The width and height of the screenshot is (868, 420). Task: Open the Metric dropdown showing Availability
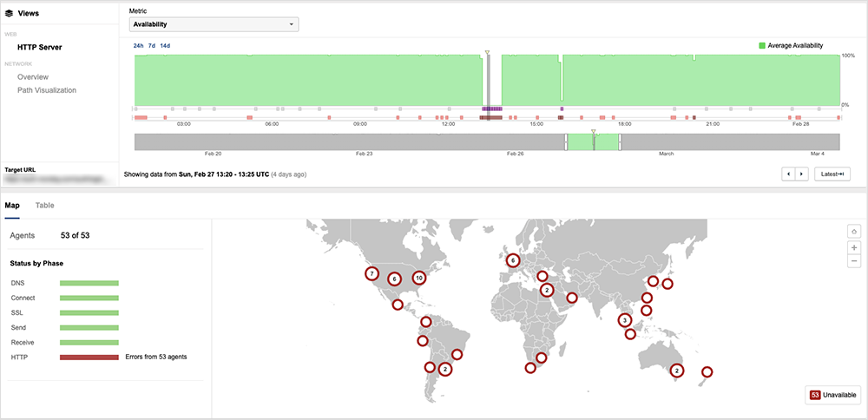point(214,24)
